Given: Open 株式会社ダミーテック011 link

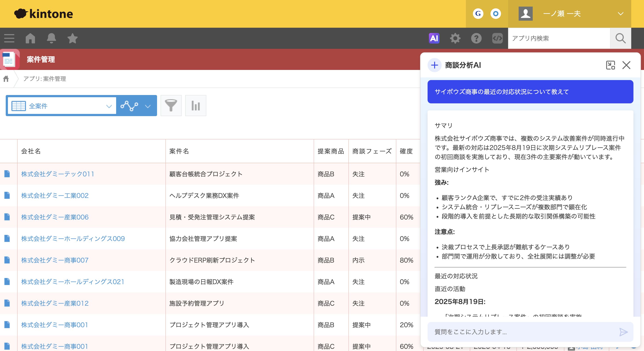Looking at the screenshot, I should click(x=57, y=174).
